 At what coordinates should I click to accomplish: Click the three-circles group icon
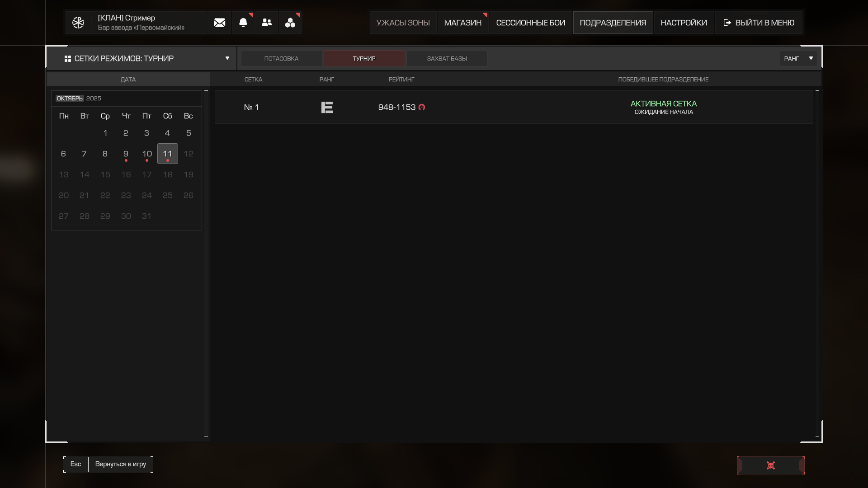[x=290, y=23]
